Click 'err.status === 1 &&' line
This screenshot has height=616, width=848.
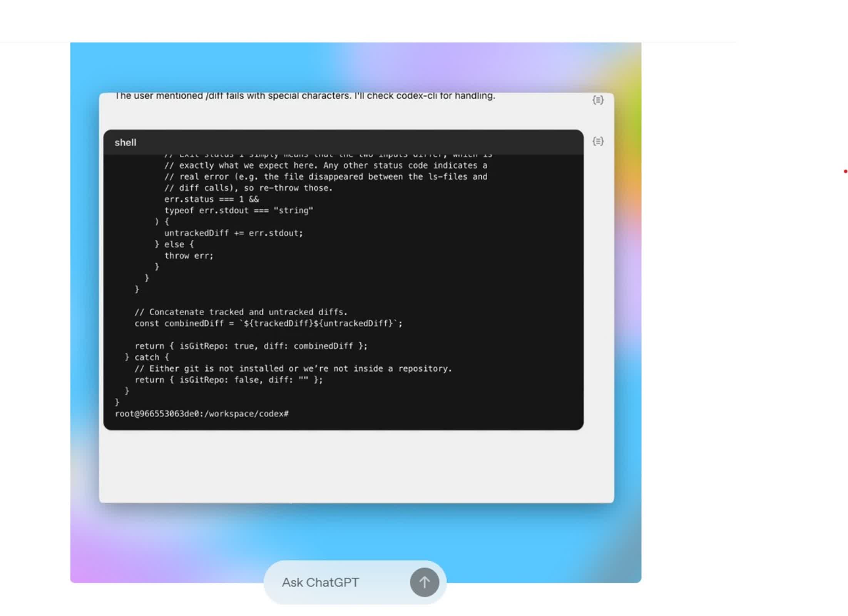212,199
